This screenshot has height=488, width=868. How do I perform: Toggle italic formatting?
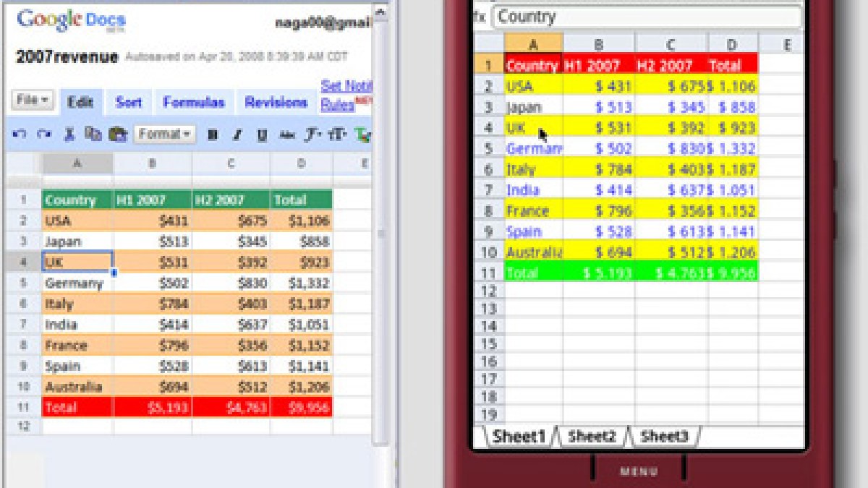coord(237,135)
